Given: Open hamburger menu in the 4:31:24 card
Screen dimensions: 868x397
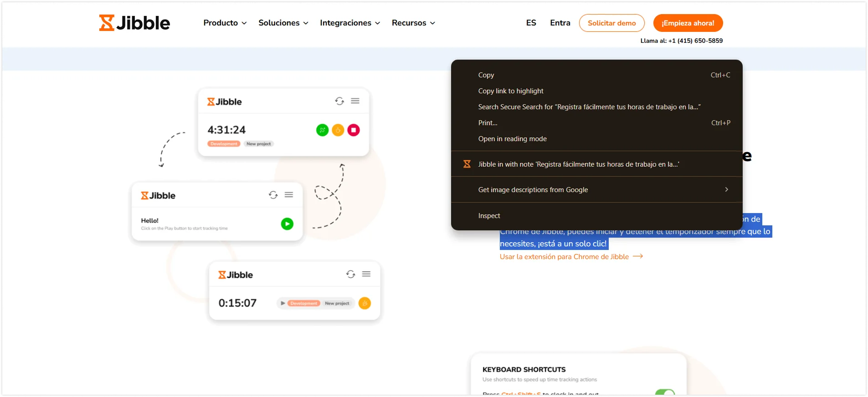Looking at the screenshot, I should pos(355,101).
